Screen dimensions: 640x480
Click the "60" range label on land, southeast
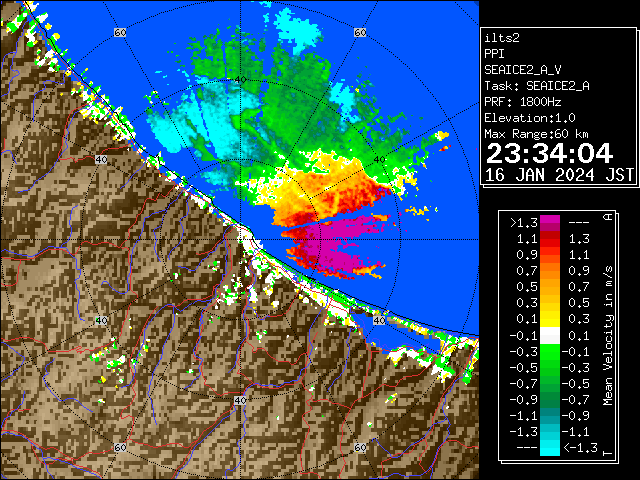click(x=360, y=447)
